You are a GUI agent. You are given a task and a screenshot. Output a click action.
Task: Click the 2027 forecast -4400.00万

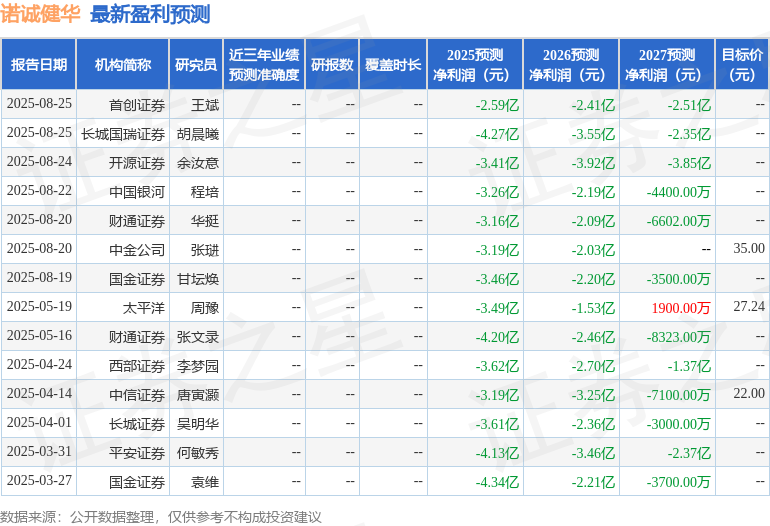pyautogui.click(x=679, y=192)
